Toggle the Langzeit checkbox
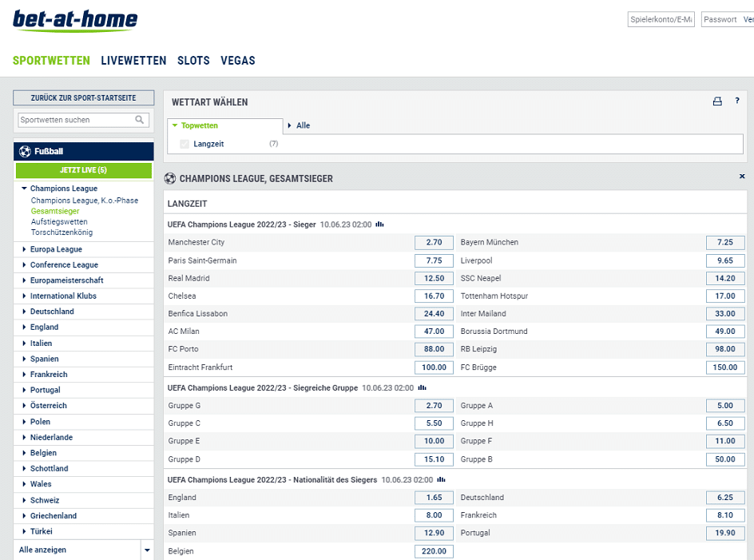754x560 pixels. [x=185, y=144]
